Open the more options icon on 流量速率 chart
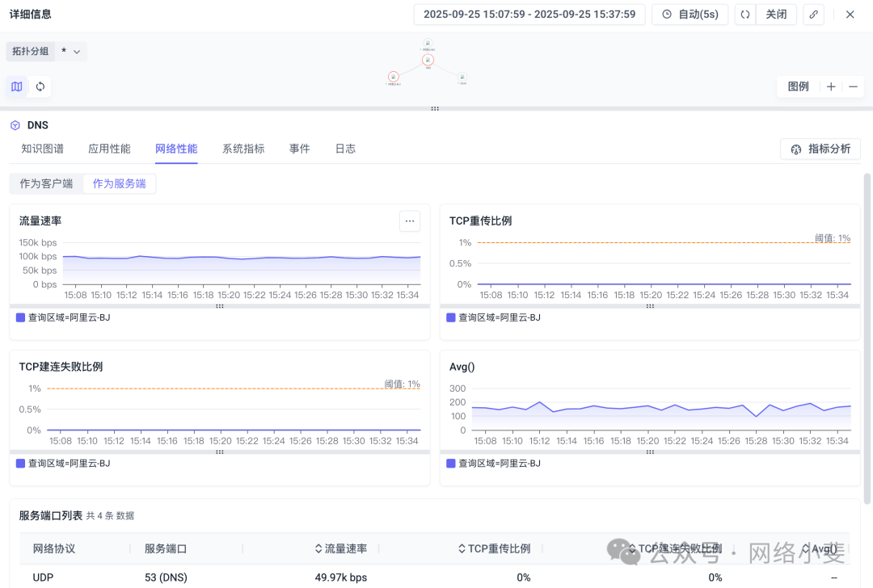The height and width of the screenshot is (588, 873). 410,220
